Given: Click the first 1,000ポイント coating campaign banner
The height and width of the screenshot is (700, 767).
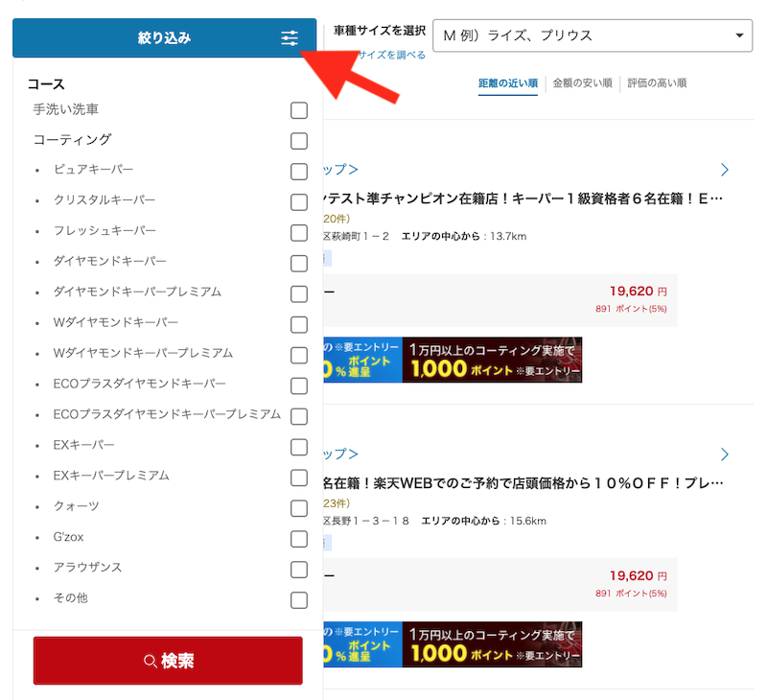Looking at the screenshot, I should (x=492, y=361).
